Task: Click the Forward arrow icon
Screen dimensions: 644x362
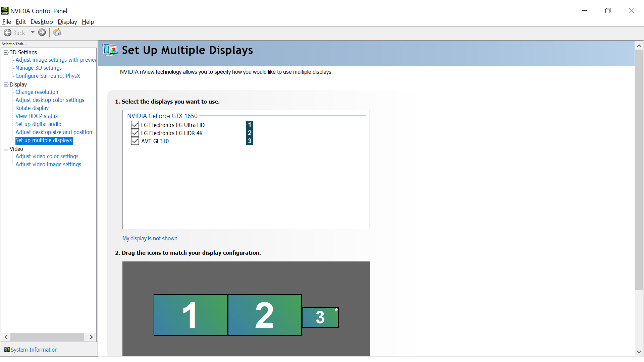Action: [42, 33]
